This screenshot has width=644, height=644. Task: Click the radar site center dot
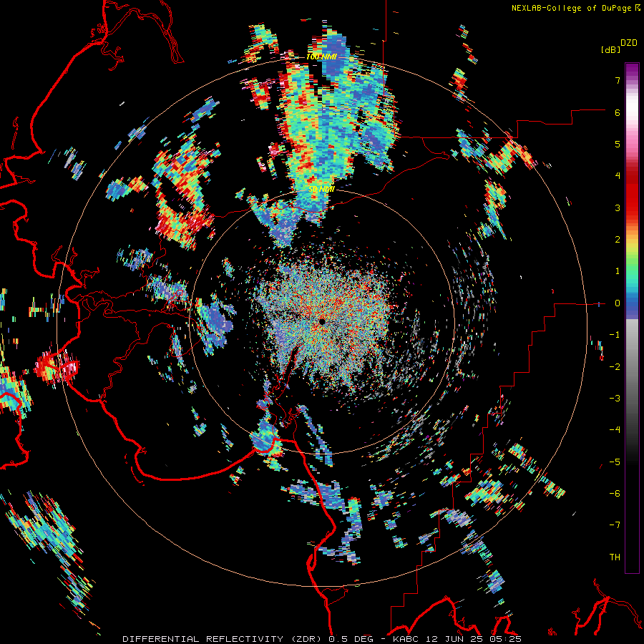click(322, 321)
